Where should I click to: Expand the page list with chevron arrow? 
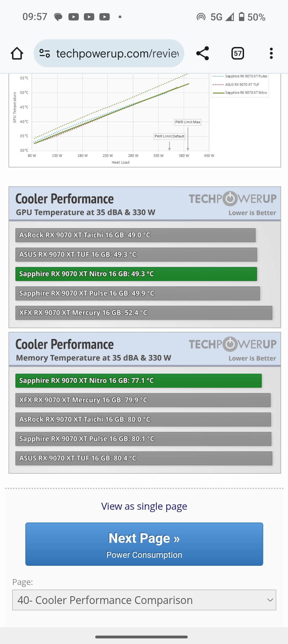(270, 600)
